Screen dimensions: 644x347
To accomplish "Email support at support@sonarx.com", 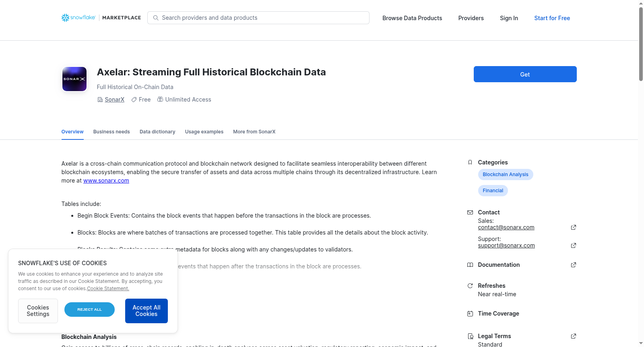I will (506, 245).
